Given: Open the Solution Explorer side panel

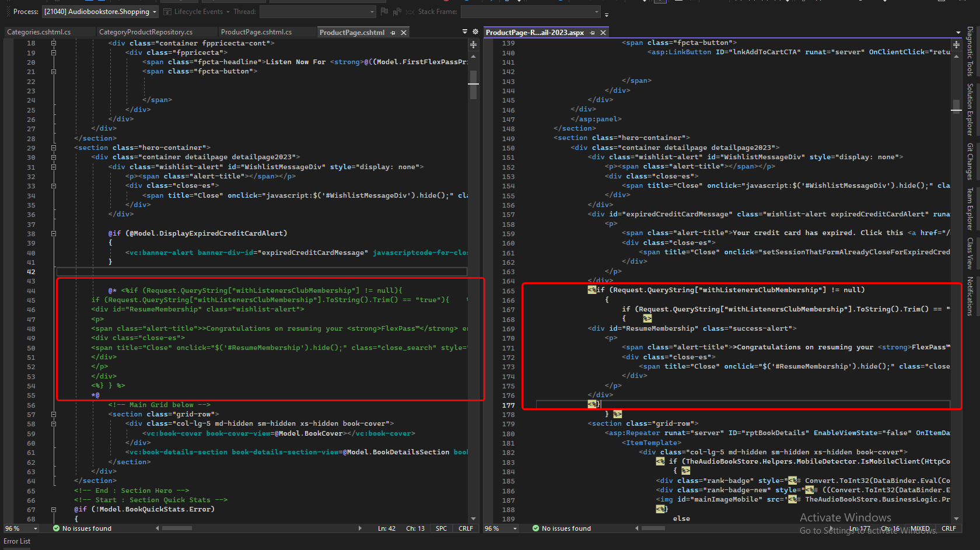Looking at the screenshot, I should coord(970,109).
